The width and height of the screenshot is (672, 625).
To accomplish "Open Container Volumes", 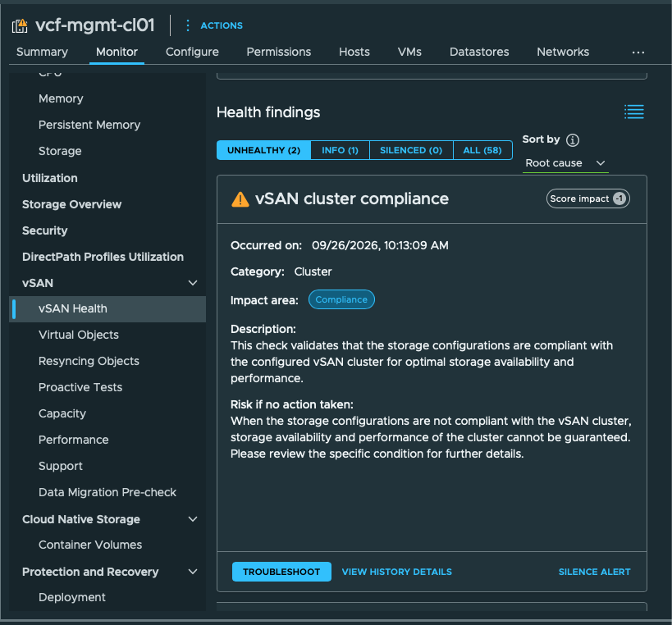I will [90, 545].
